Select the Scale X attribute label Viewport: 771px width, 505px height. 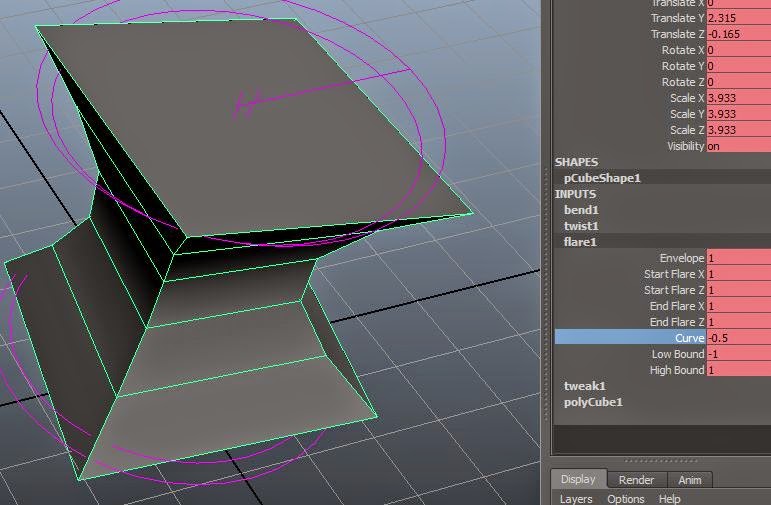[687, 98]
